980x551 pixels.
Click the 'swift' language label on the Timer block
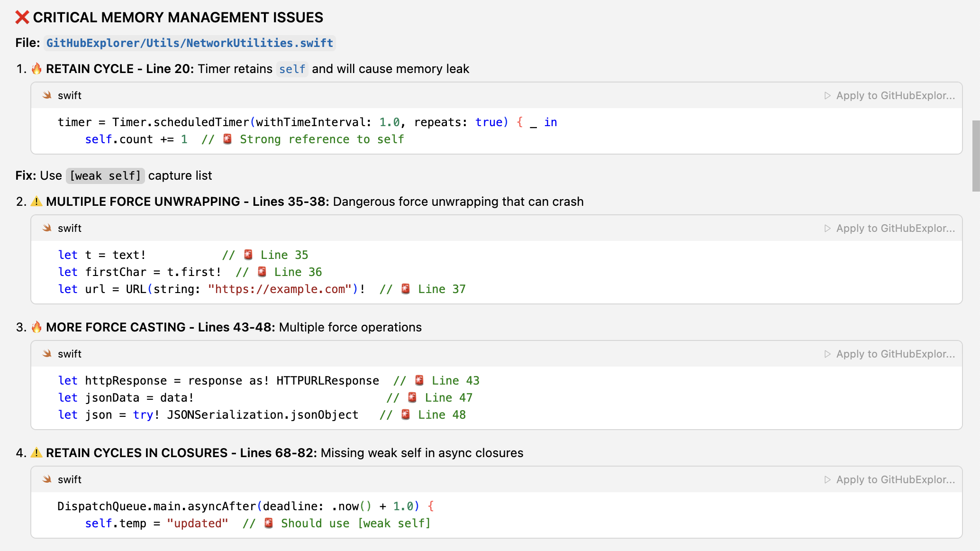(x=70, y=95)
